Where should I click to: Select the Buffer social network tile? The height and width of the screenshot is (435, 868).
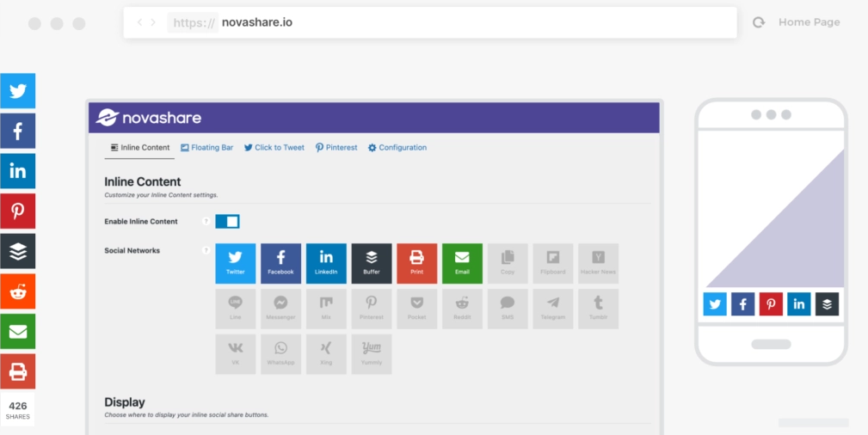point(372,263)
